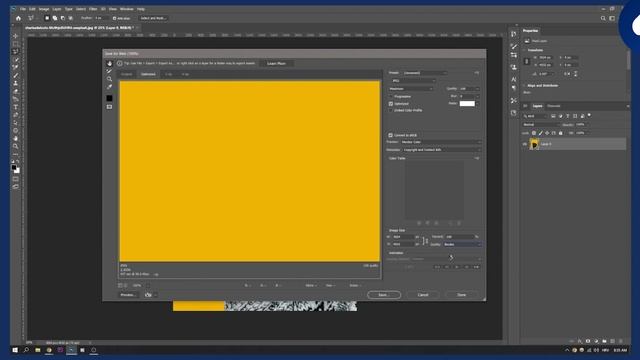Click the Photoshop search icon

[x=603, y=18]
